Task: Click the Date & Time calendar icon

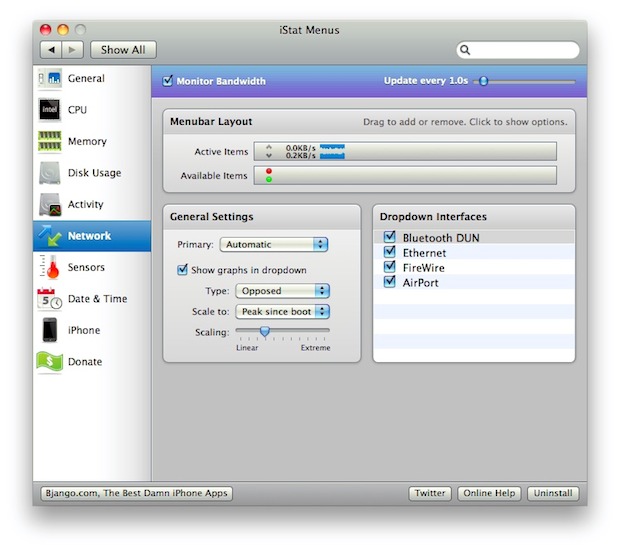Action: [49, 299]
